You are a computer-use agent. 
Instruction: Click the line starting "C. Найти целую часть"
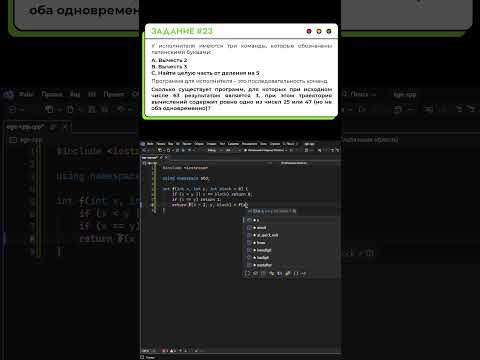tap(205, 73)
